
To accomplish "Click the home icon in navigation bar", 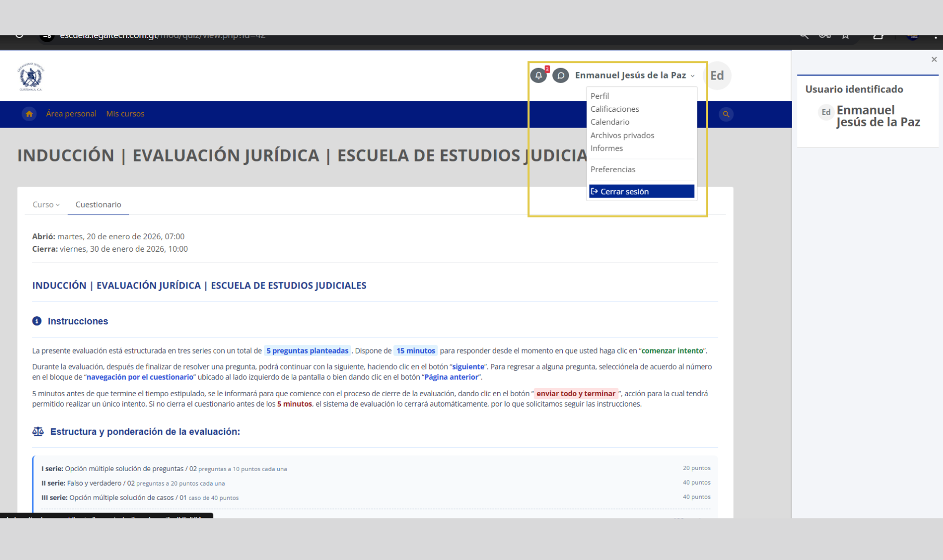I will [x=29, y=114].
